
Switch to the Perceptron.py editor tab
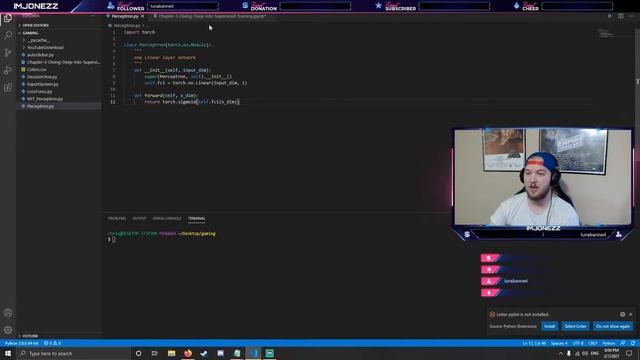point(124,16)
